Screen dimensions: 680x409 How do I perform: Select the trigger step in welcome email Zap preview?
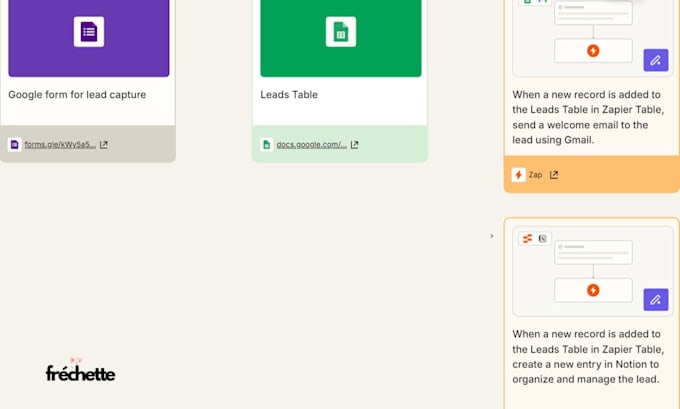coord(593,13)
